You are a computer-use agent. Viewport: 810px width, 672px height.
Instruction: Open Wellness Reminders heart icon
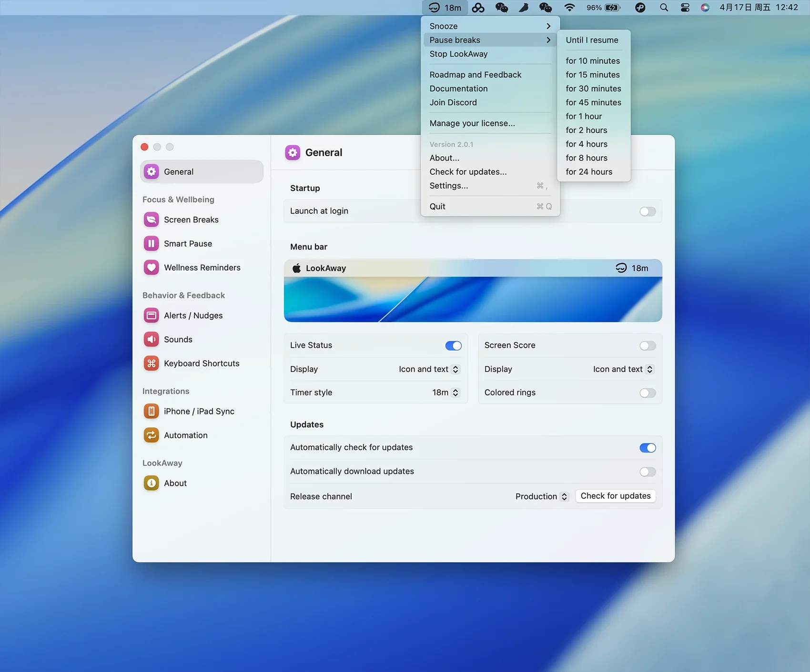(152, 268)
